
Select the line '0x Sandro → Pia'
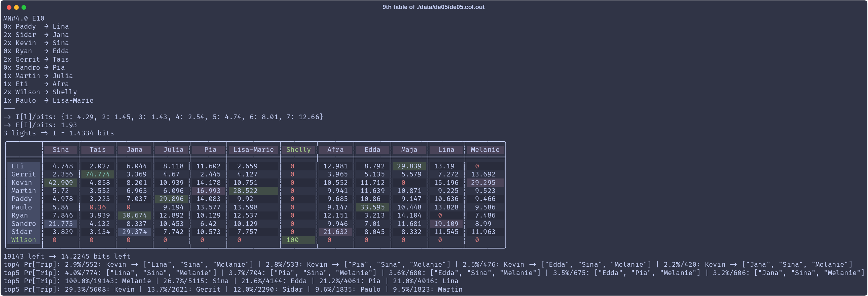34,67
